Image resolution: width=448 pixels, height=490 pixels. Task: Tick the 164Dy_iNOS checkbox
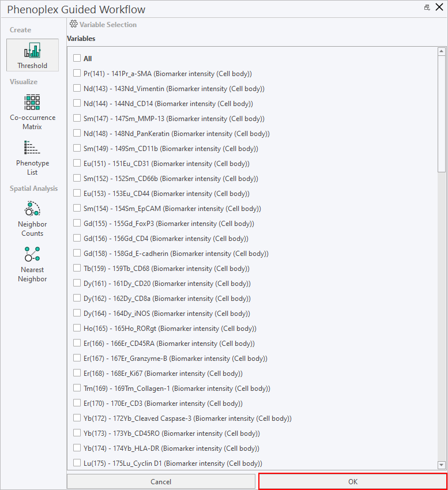point(77,313)
